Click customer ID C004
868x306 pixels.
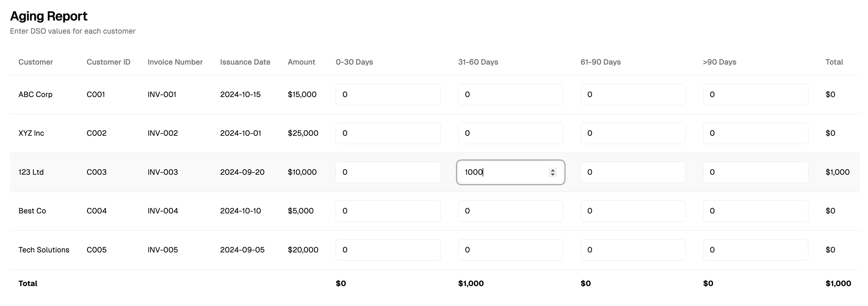97,211
